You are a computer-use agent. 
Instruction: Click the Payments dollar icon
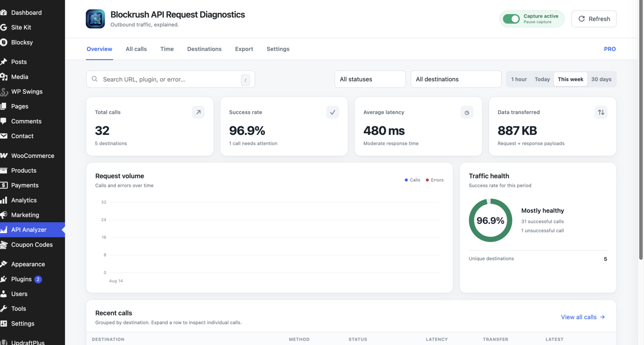(4, 185)
